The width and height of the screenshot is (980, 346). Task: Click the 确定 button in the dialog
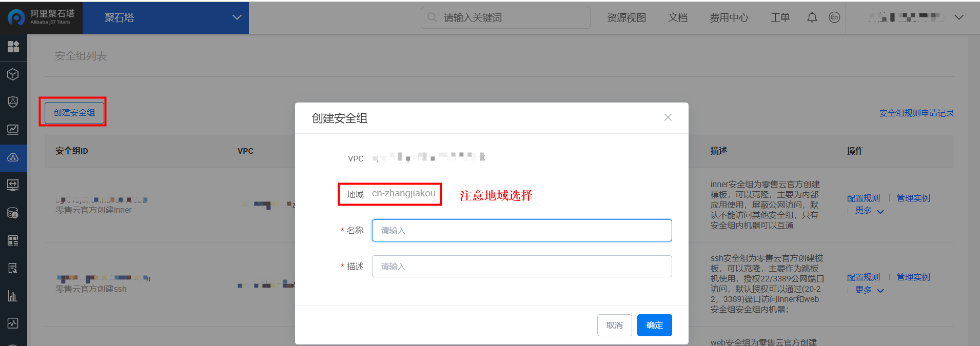pos(654,325)
